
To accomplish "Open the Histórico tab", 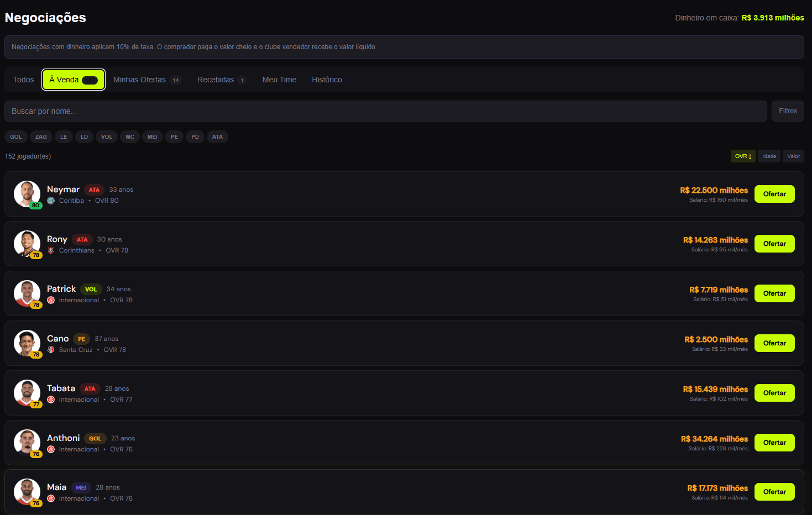I will (x=327, y=80).
